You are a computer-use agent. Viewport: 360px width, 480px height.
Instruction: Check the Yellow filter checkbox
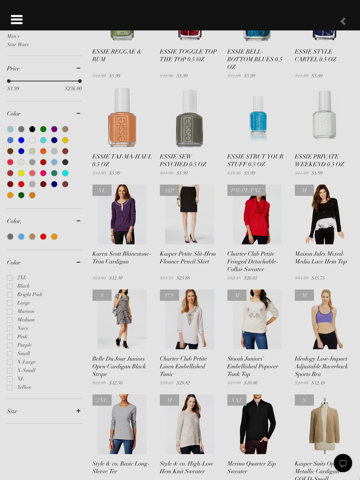[10, 387]
